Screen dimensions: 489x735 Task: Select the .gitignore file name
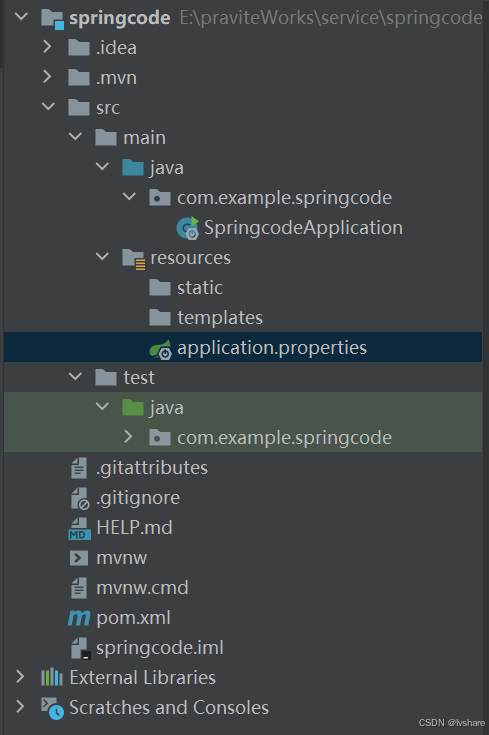click(x=138, y=498)
